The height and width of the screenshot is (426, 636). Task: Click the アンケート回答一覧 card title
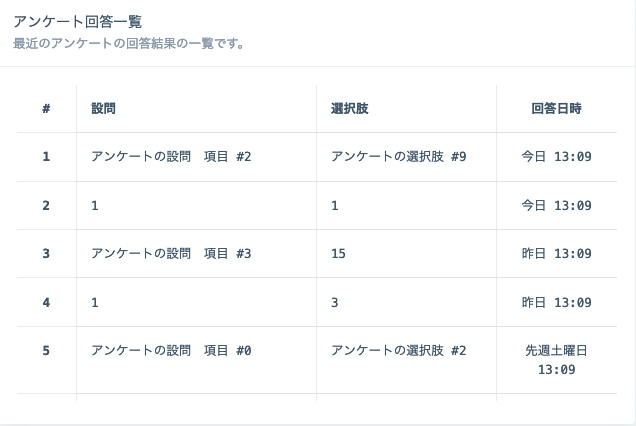coord(77,22)
